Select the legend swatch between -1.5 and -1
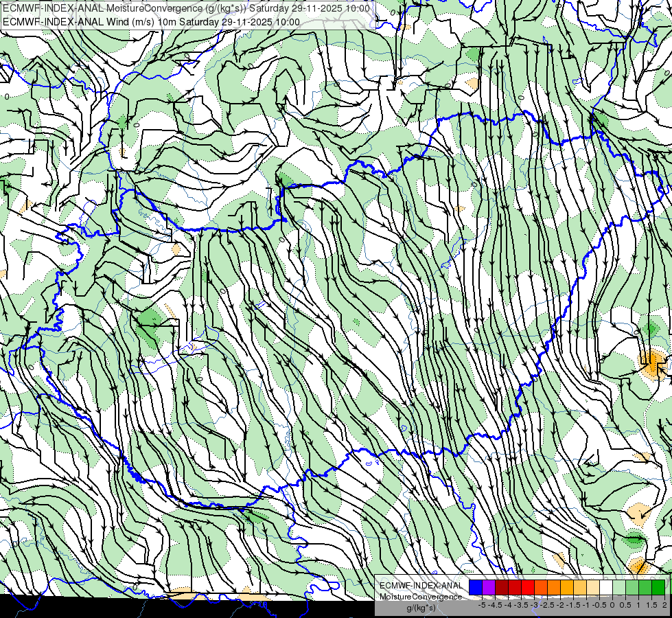672x618 pixels. click(580, 588)
